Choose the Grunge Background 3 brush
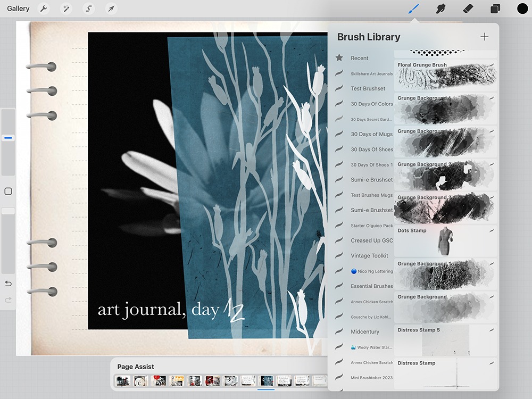The height and width of the screenshot is (399, 532). pyautogui.click(x=445, y=207)
